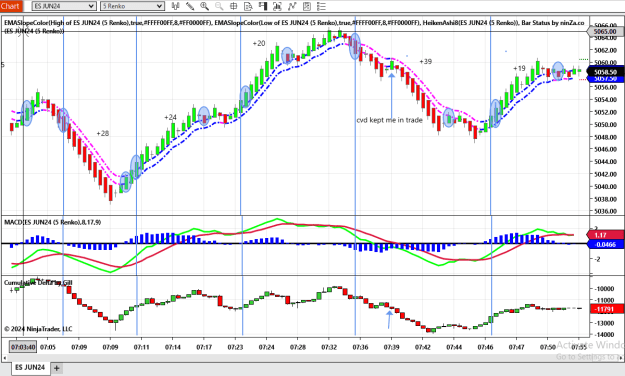
Task: Click the 'cvd kept me in trade' annotation
Action: coord(389,120)
